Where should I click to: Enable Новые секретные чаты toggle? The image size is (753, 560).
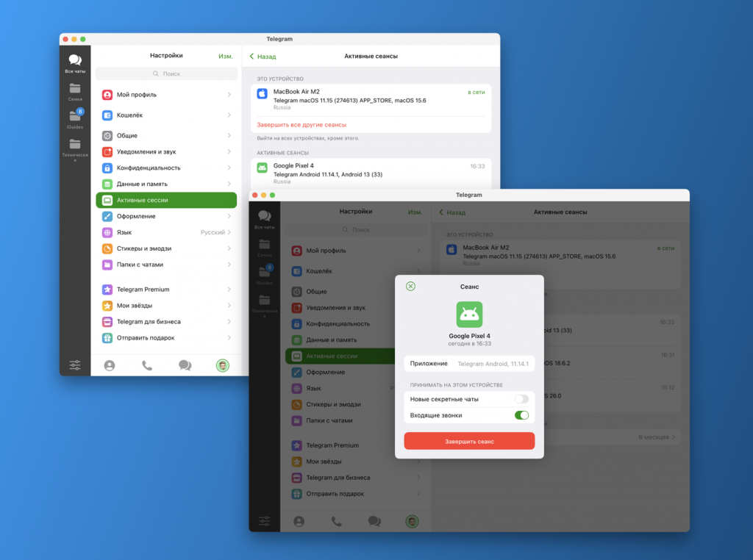[x=522, y=397]
